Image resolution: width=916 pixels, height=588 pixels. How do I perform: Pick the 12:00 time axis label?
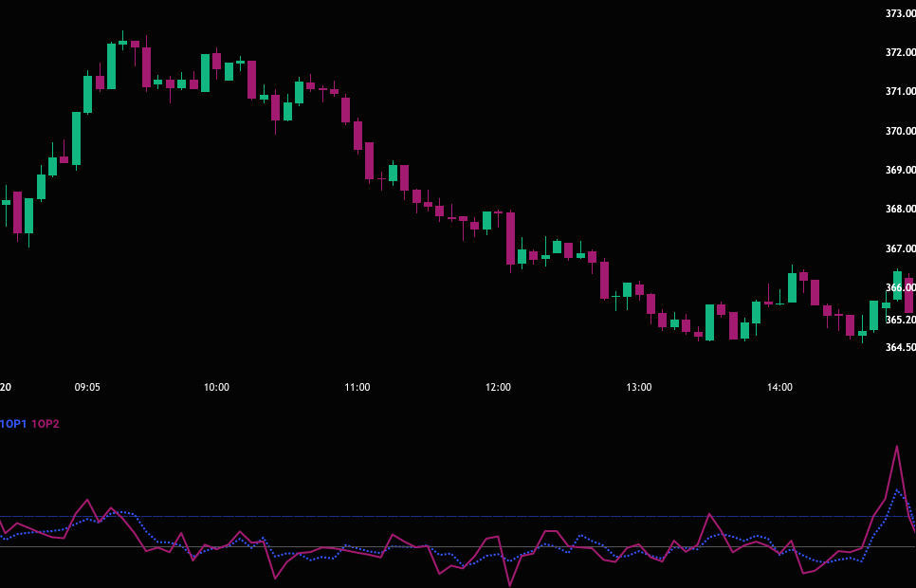(498, 387)
